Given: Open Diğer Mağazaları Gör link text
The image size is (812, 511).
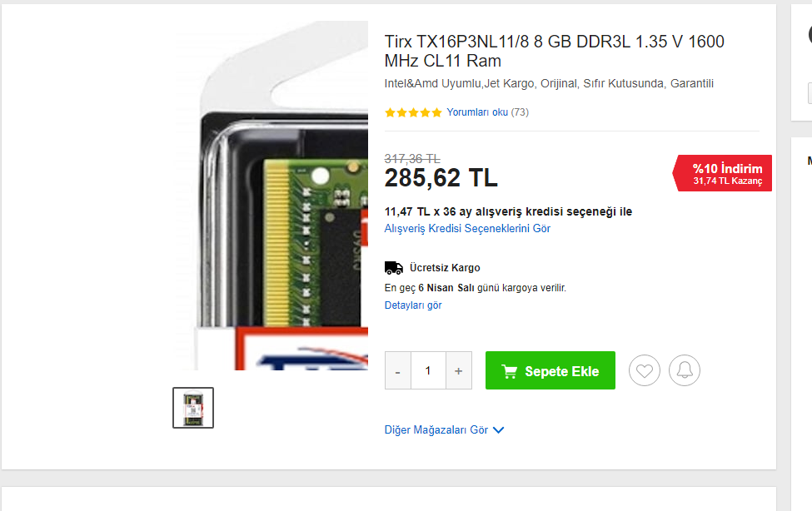Looking at the screenshot, I should coord(436,429).
